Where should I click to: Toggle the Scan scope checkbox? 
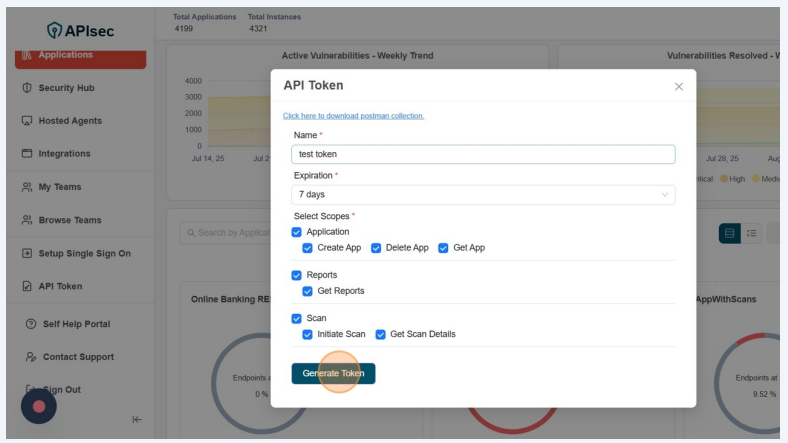[x=297, y=318]
